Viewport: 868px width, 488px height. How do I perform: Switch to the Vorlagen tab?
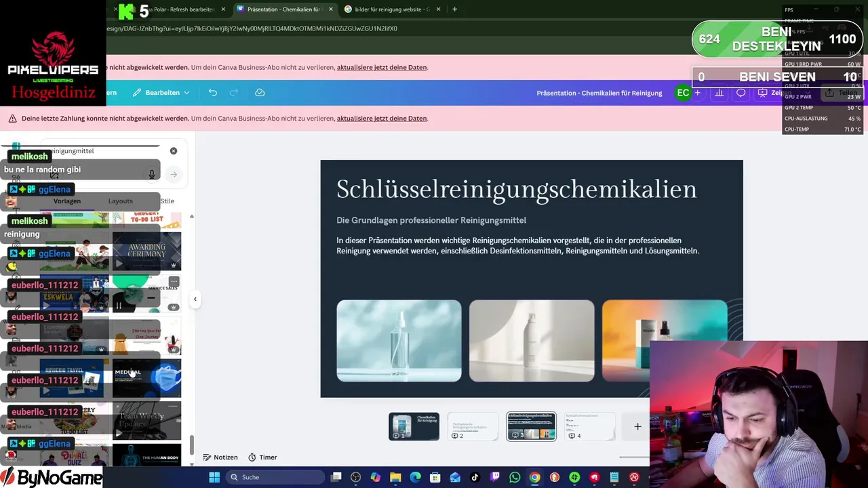(67, 201)
